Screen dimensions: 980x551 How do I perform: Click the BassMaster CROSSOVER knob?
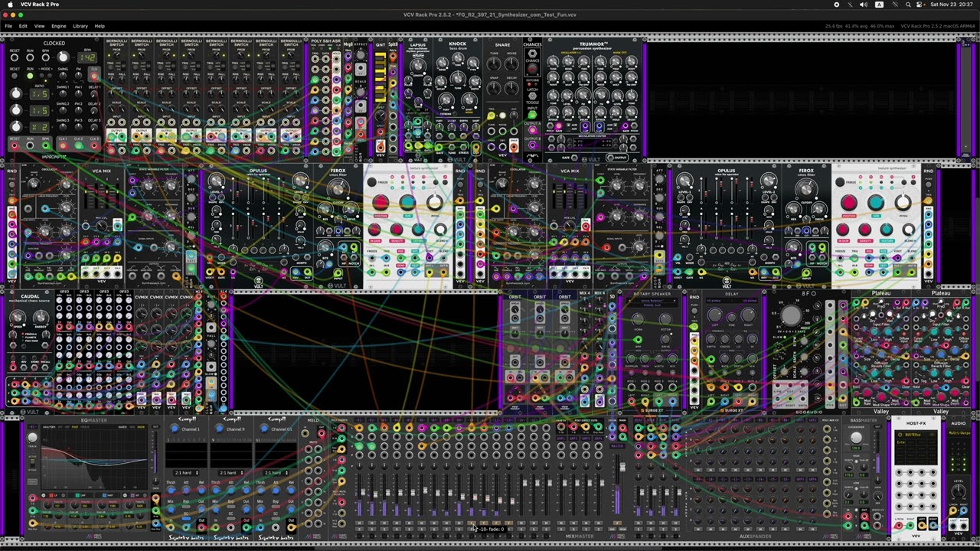click(x=856, y=438)
